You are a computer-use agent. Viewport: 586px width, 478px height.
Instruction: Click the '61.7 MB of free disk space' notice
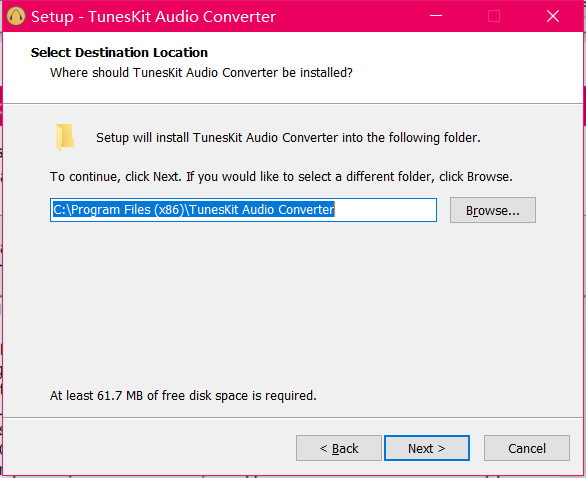pyautogui.click(x=183, y=395)
